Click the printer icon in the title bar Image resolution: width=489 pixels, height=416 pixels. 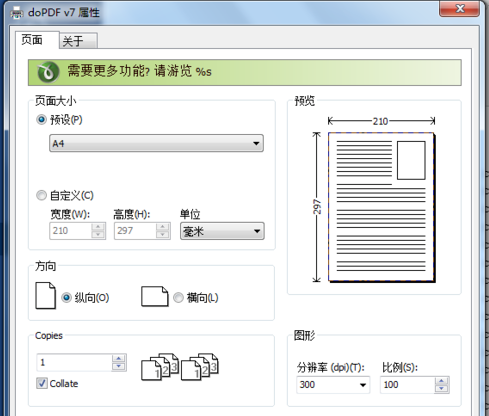pyautogui.click(x=16, y=13)
